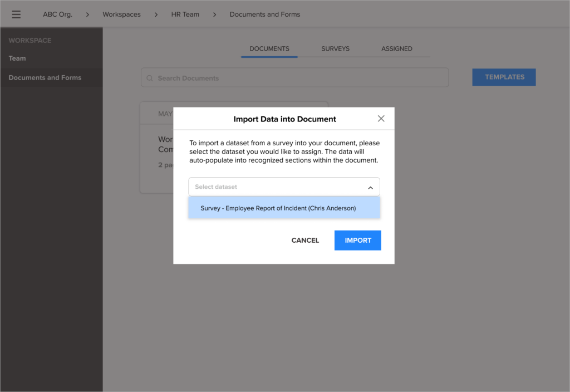Collapse the Select dataset dropdown via its chevron
This screenshot has width=570, height=392.
click(x=370, y=187)
